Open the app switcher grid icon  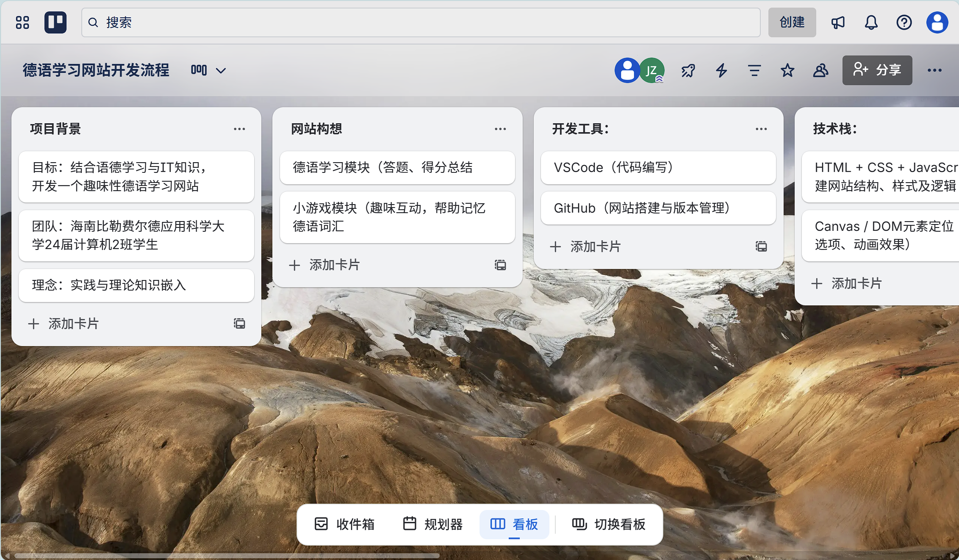click(22, 22)
